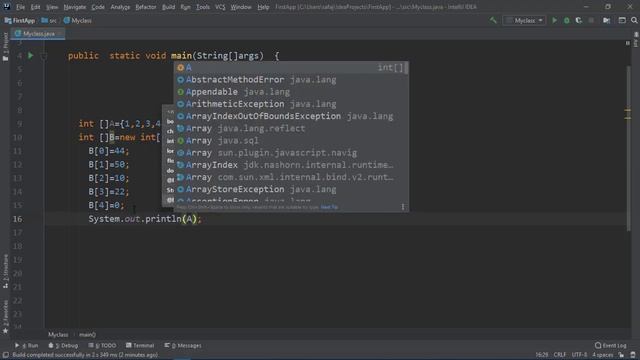Image resolution: width=640 pixels, height=360 pixels.
Task: Open the View menu
Action: coord(52,7)
